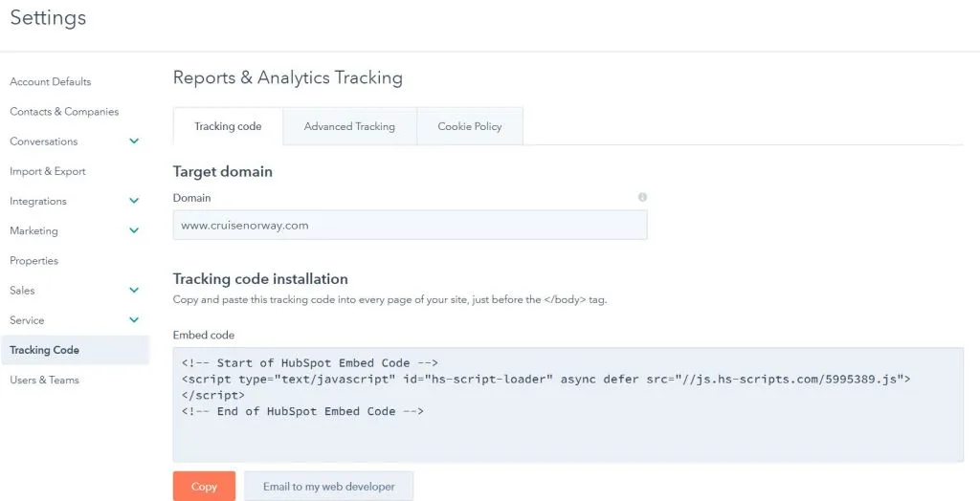Copy the embed code with Copy button

205,486
